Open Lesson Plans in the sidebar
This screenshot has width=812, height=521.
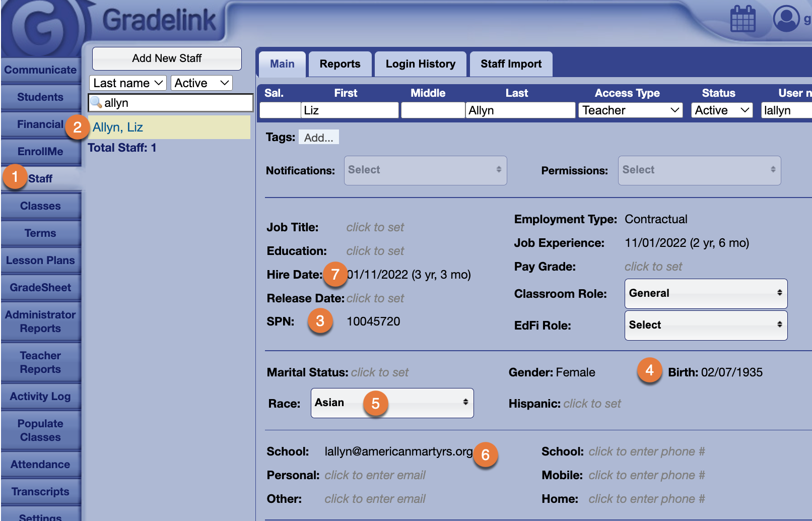coord(40,260)
